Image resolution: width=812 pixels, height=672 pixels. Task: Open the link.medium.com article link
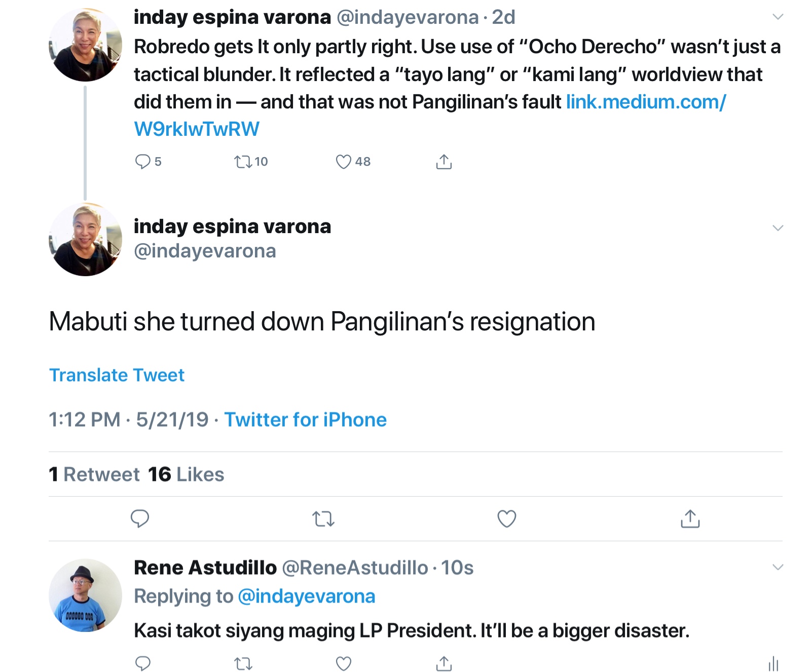coord(645,102)
